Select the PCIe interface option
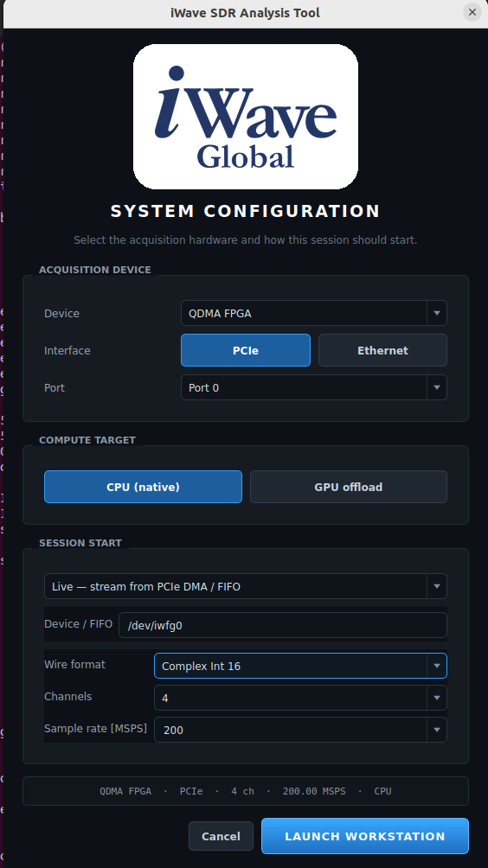Screen dimensions: 488x868 (x=246, y=350)
